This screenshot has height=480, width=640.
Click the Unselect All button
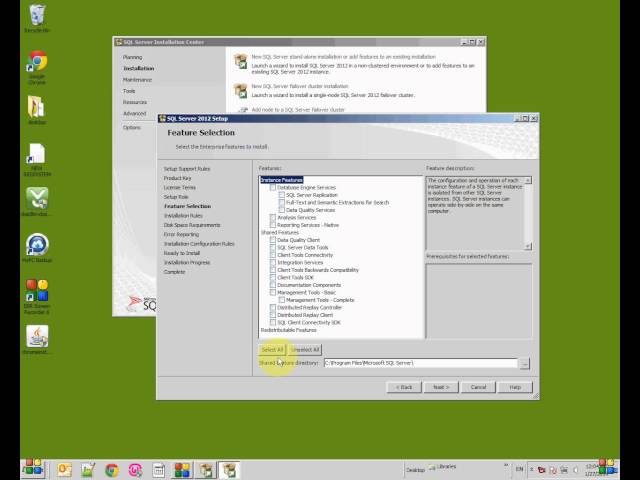(305, 350)
